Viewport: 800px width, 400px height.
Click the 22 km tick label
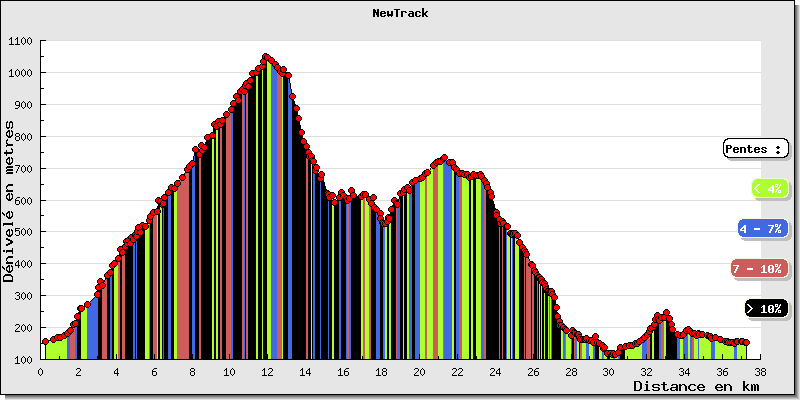[458, 372]
